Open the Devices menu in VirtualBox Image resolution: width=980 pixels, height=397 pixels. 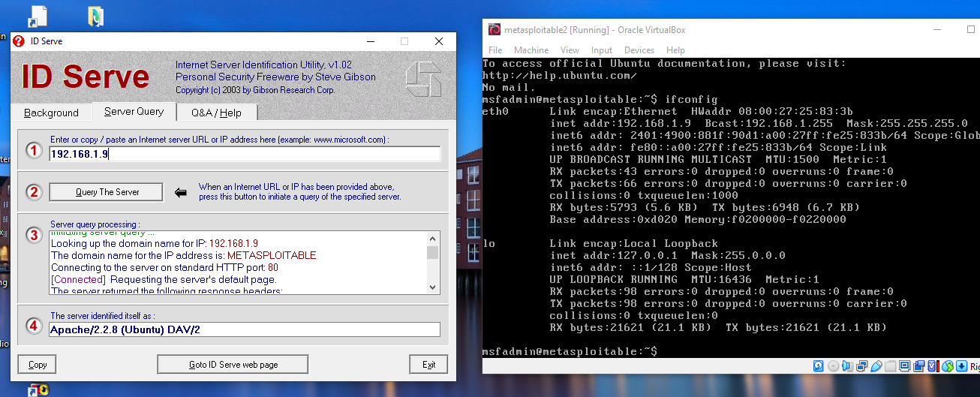click(639, 50)
